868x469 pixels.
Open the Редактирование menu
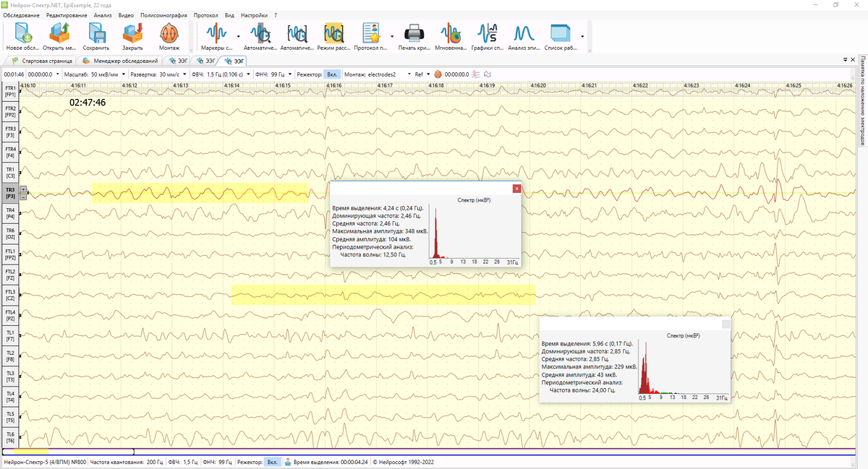(67, 15)
